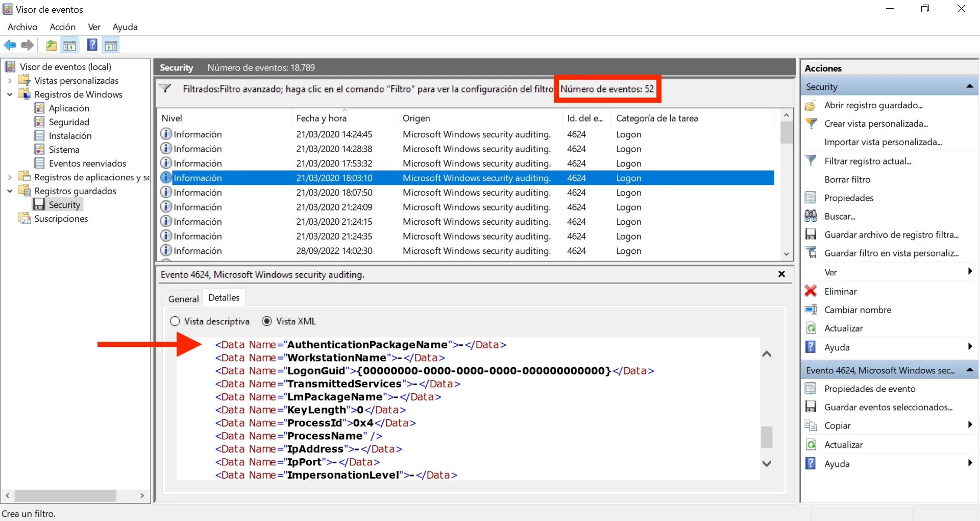
Task: Sort by the Fecha y hora column header
Action: click(x=344, y=118)
